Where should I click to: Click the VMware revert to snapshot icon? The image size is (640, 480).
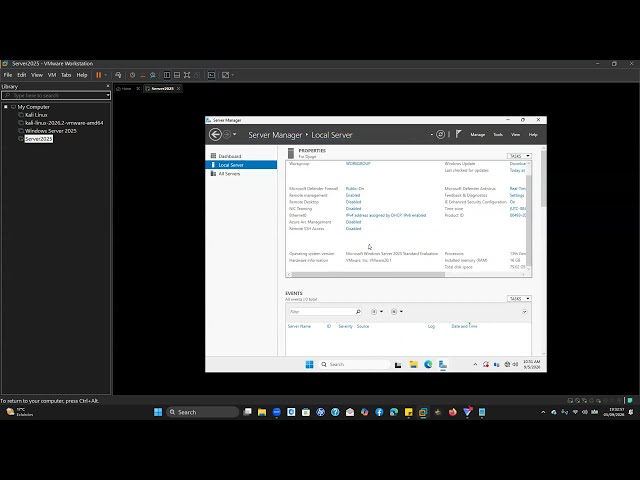[x=142, y=75]
